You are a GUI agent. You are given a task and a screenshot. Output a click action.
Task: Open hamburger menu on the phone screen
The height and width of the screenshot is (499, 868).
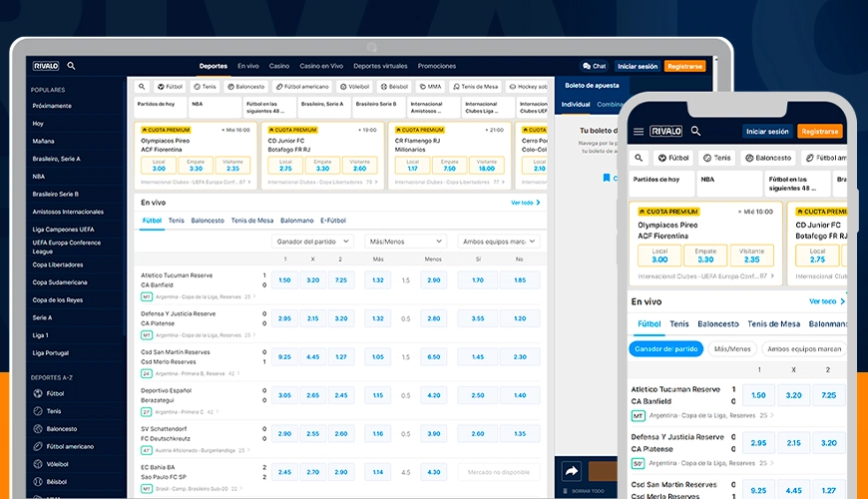click(639, 132)
